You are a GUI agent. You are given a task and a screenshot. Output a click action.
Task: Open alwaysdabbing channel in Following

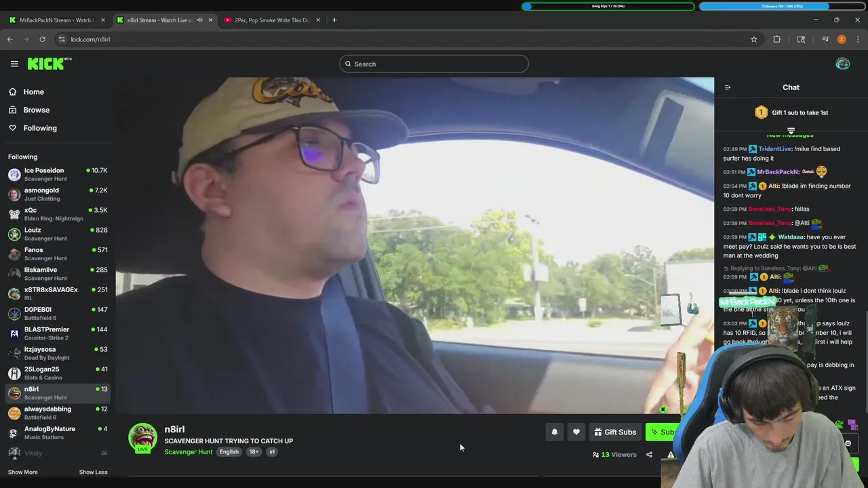[x=57, y=413]
